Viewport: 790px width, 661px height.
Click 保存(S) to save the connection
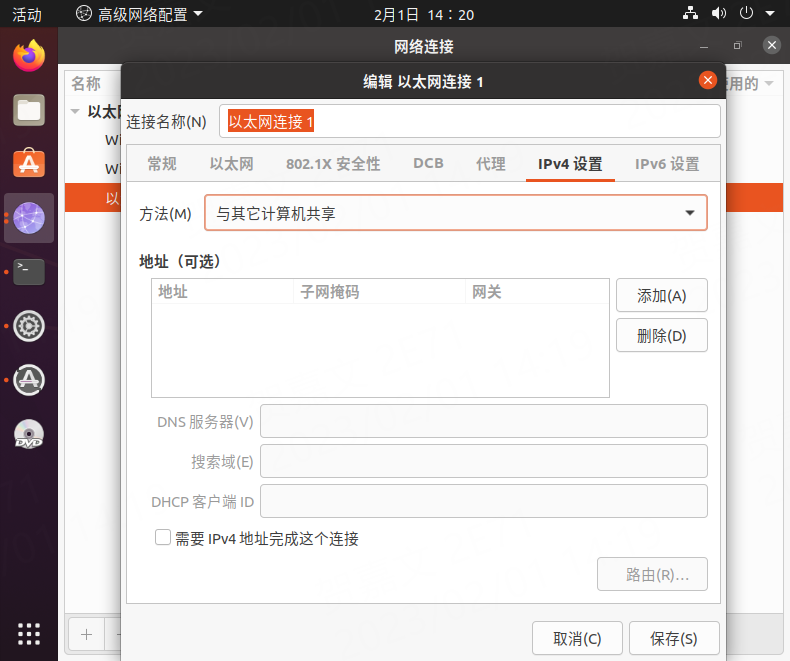click(674, 638)
